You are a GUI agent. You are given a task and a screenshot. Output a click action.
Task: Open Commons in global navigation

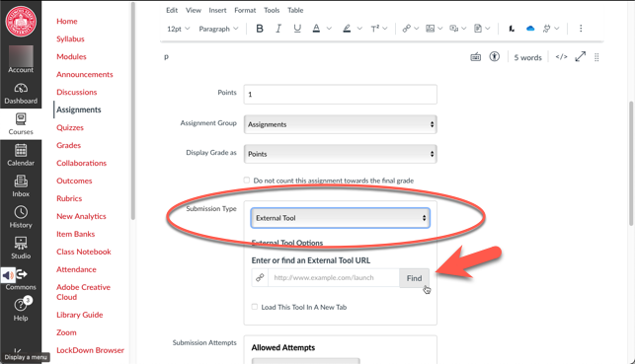click(x=21, y=279)
